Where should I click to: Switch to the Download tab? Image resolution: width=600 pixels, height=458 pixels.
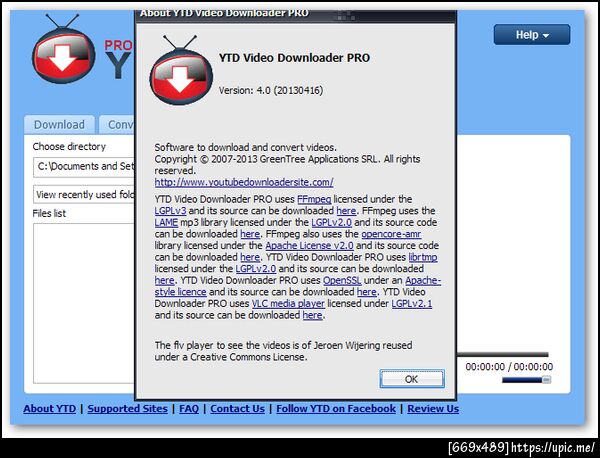(x=59, y=125)
